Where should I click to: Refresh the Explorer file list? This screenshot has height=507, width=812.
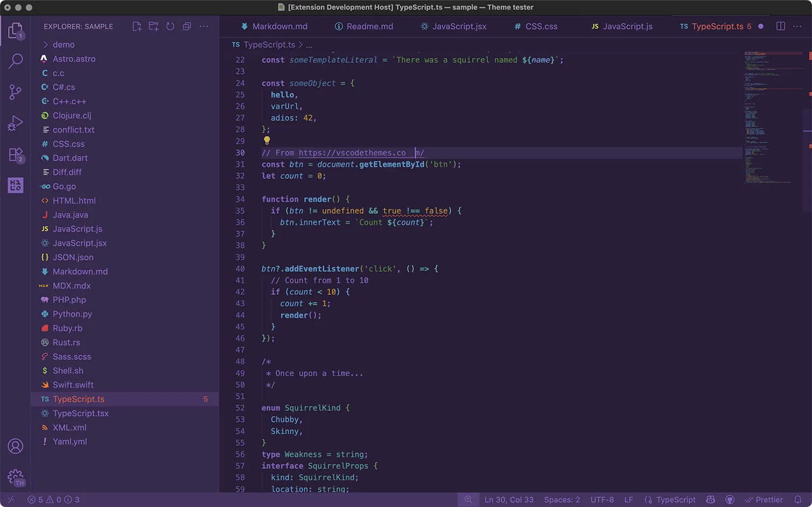[170, 26]
